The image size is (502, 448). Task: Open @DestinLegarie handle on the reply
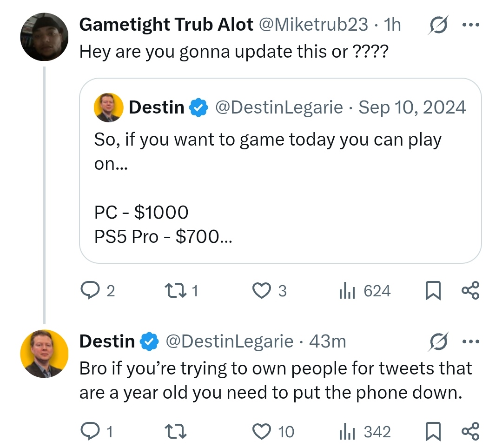click(x=230, y=341)
